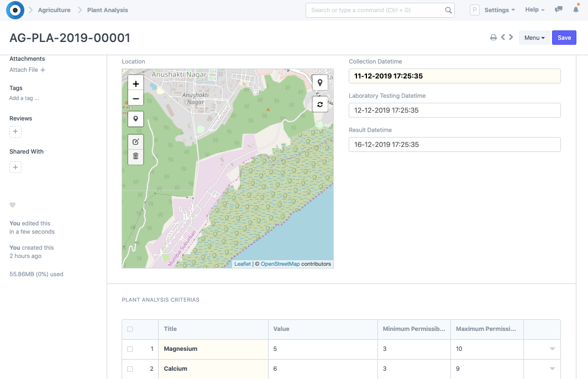
Task: Open the chat icon in the navbar
Action: 559,10
